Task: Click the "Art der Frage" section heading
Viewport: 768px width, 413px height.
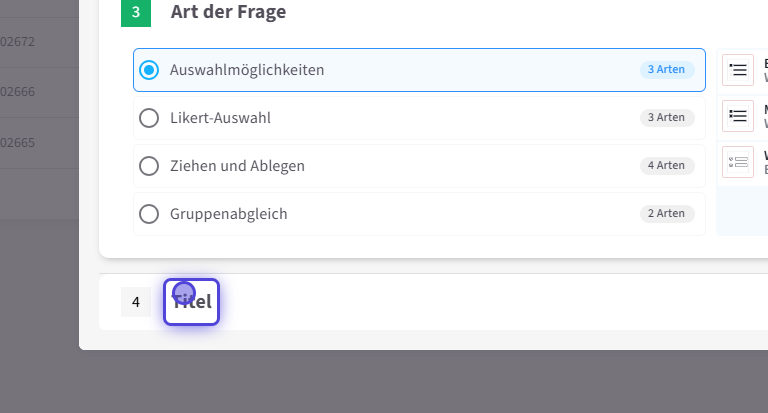Action: click(228, 13)
